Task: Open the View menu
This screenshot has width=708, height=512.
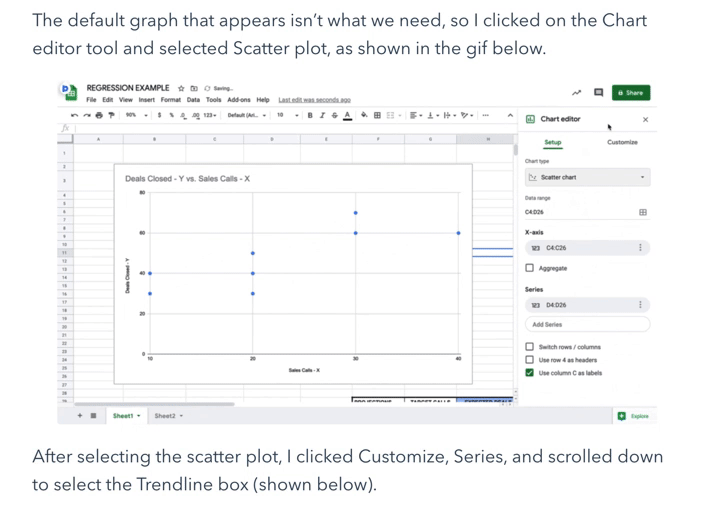Action: (126, 100)
